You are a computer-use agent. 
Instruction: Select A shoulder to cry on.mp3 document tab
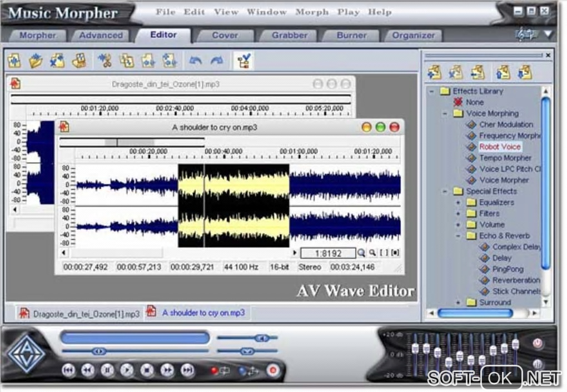click(197, 313)
